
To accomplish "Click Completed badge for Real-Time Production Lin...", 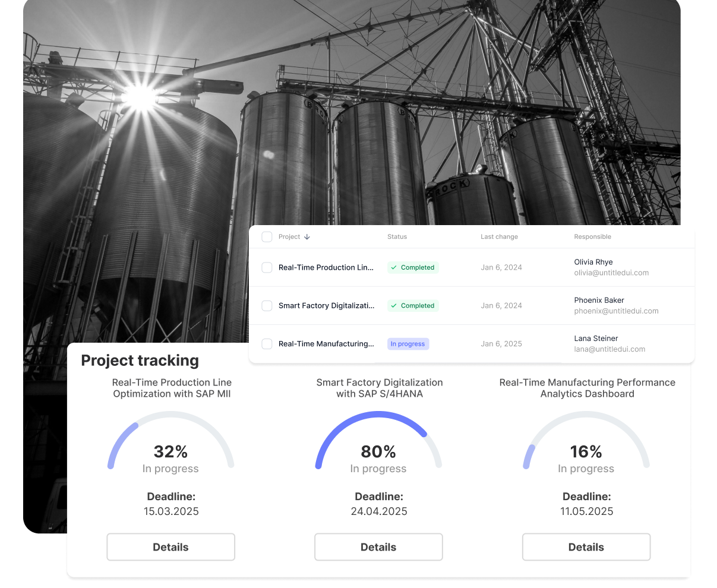I will click(x=413, y=268).
